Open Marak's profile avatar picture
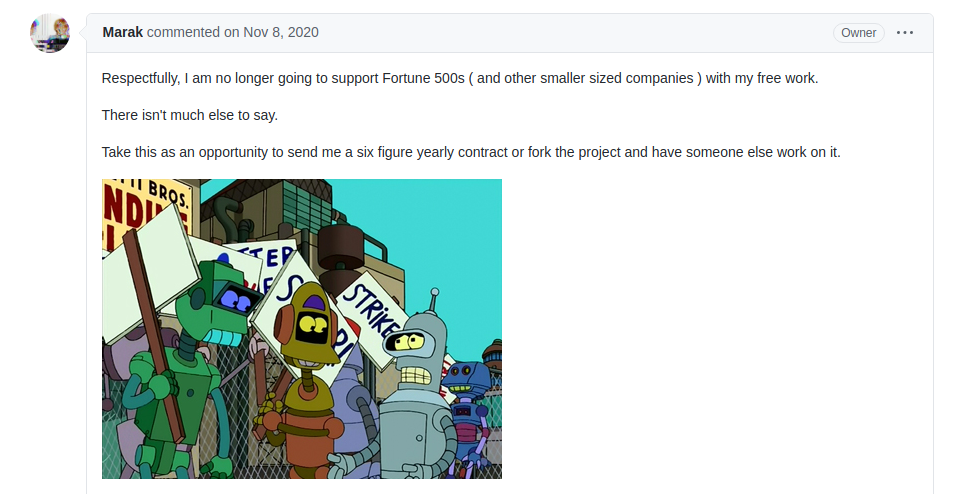Image resolution: width=954 pixels, height=494 pixels. click(x=50, y=33)
